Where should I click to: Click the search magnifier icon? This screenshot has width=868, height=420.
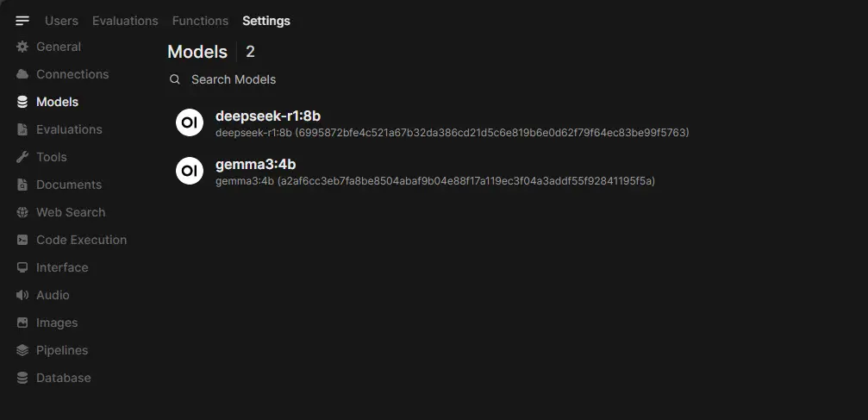tap(175, 79)
